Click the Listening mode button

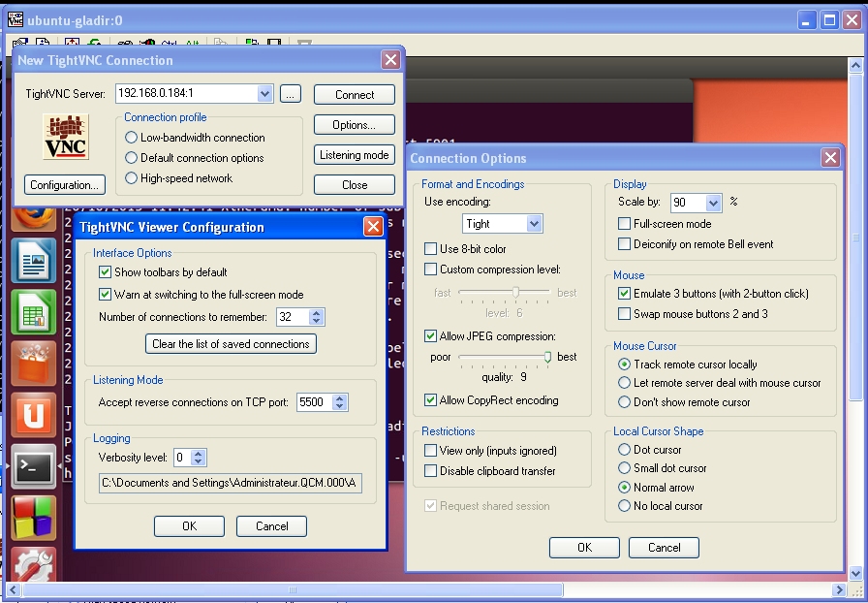[x=355, y=155]
